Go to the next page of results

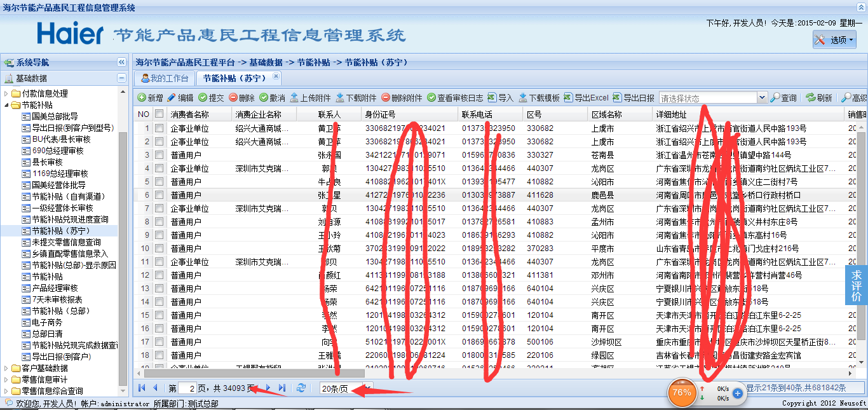click(x=268, y=388)
